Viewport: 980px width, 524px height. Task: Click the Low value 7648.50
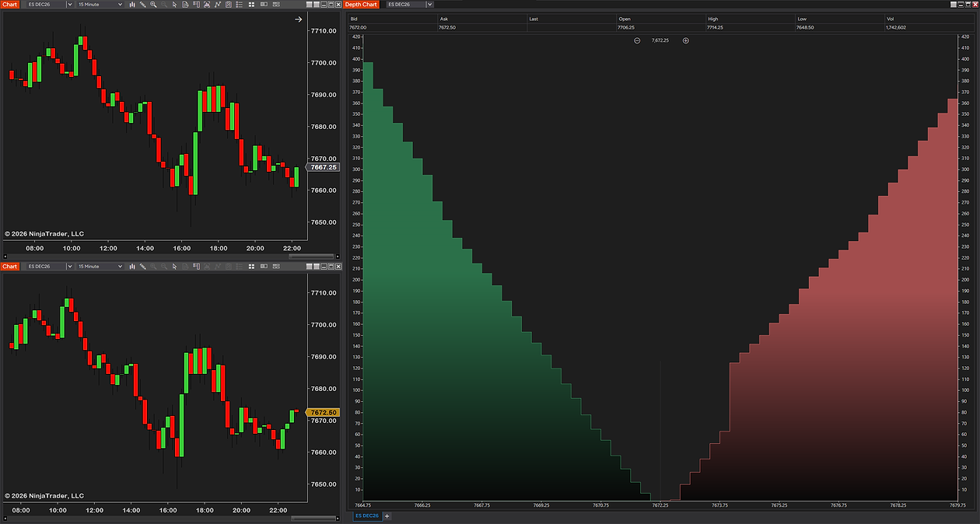[805, 27]
